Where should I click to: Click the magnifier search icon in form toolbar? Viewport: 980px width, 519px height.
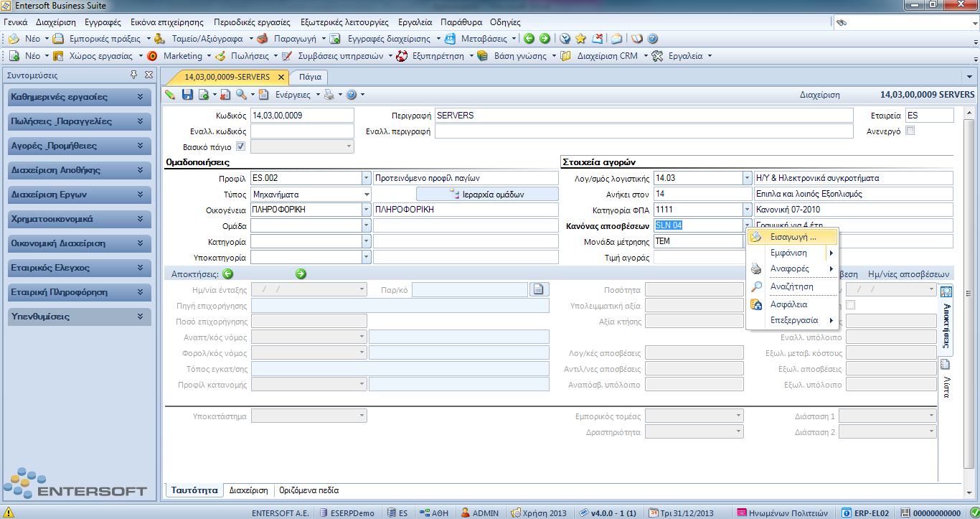pos(241,94)
